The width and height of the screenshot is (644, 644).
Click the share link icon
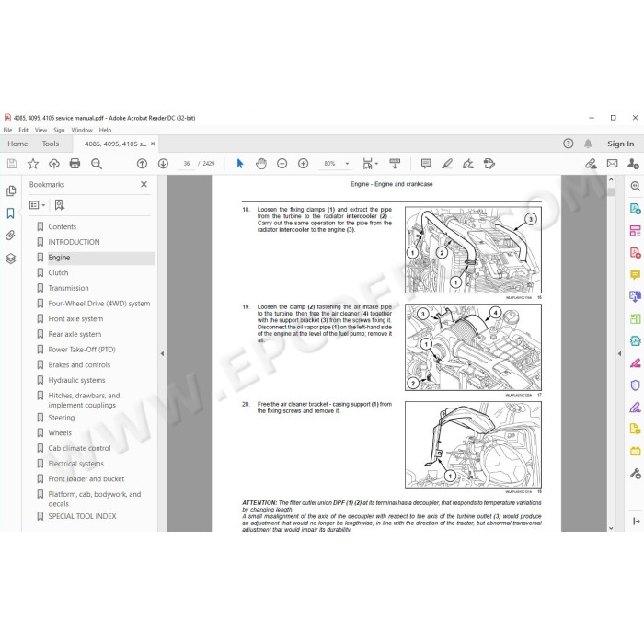coord(591,164)
